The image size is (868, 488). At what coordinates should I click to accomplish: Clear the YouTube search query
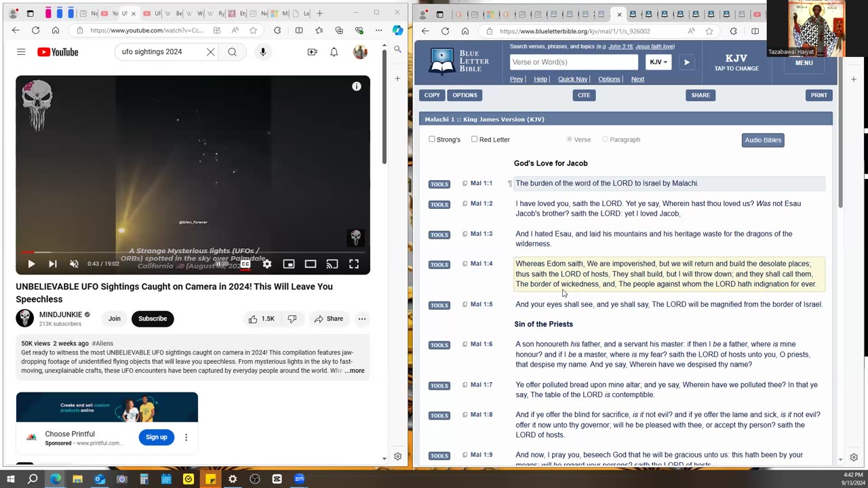point(210,52)
